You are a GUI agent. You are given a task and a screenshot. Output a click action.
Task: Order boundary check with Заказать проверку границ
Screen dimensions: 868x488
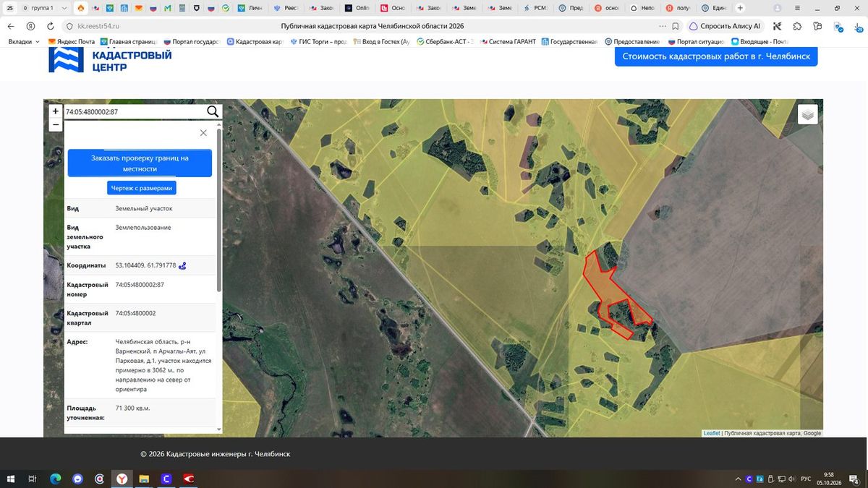[140, 163]
